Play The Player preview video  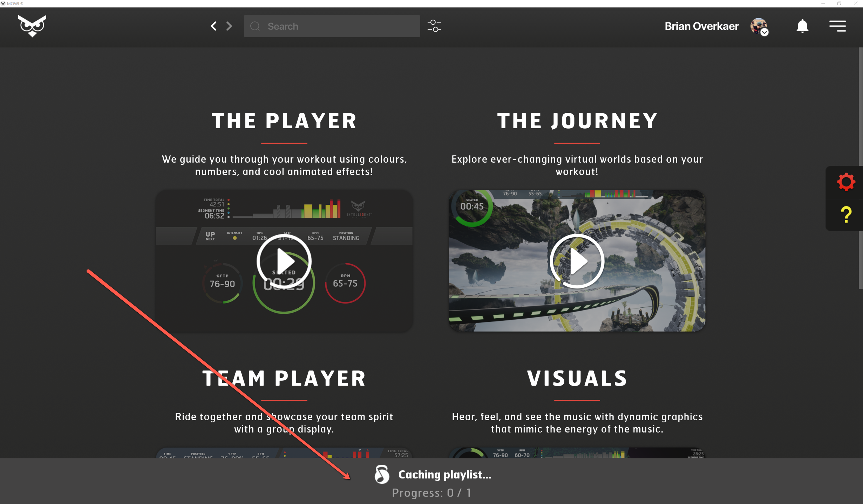(284, 261)
